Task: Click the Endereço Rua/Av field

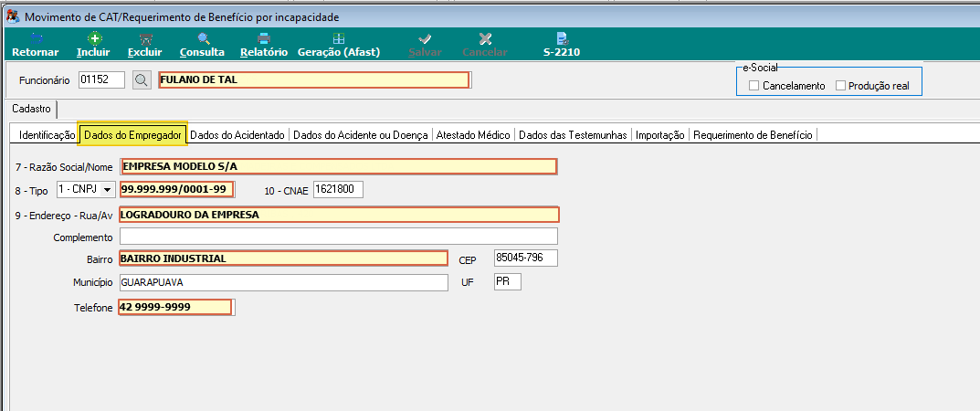Action: tap(339, 215)
